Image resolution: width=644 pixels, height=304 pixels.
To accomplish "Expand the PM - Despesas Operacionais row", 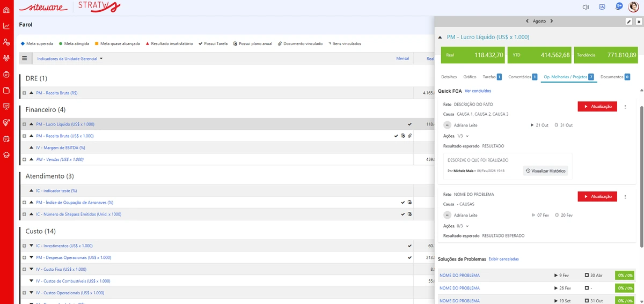I will pos(24,258).
